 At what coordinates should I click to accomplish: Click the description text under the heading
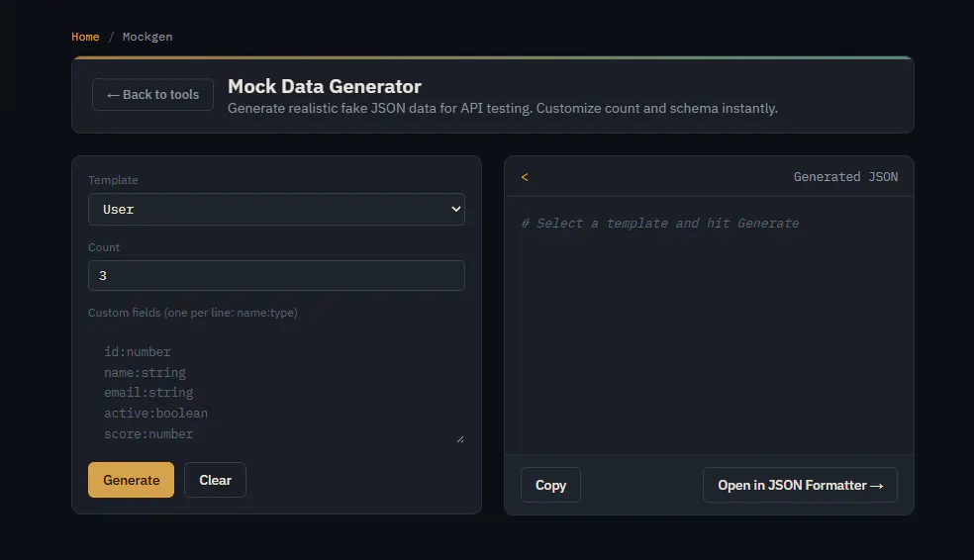click(x=503, y=108)
